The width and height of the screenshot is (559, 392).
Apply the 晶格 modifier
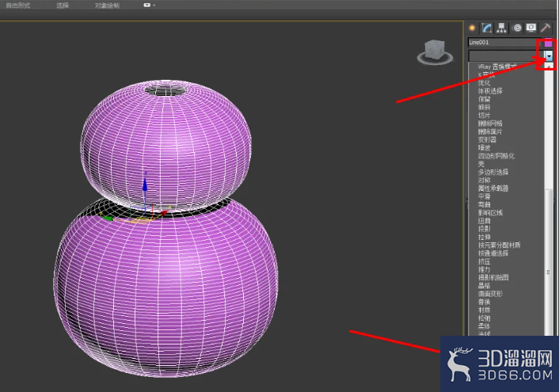pos(484,286)
